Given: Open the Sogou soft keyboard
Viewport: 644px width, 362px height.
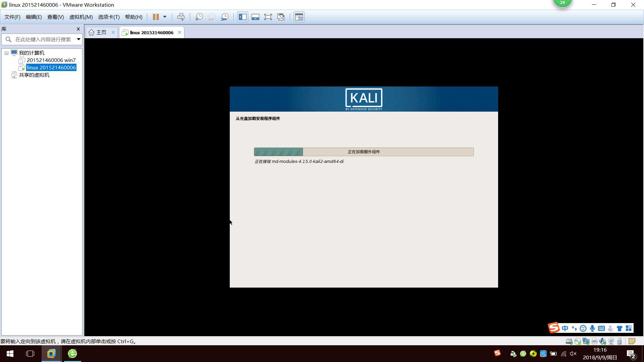Looking at the screenshot, I should pos(601,328).
